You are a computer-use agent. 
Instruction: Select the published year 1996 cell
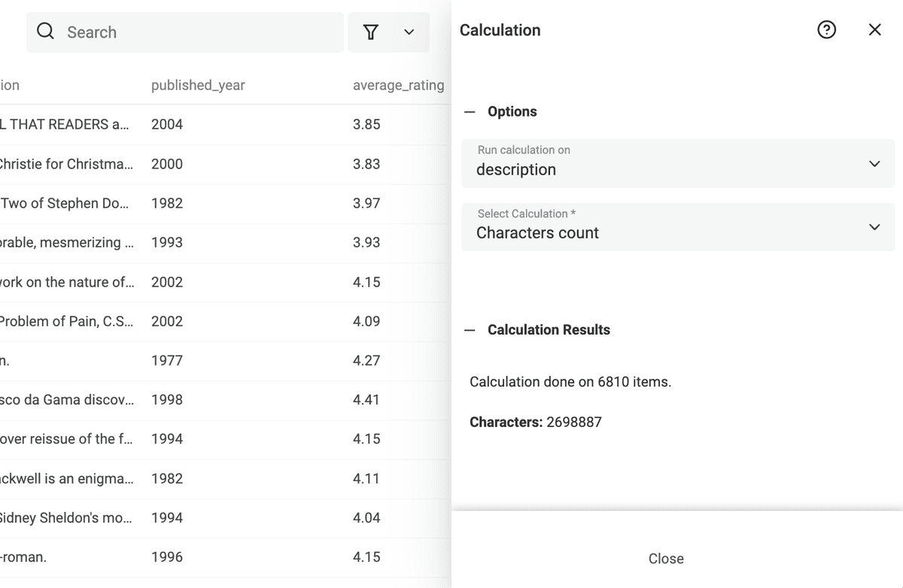(167, 556)
